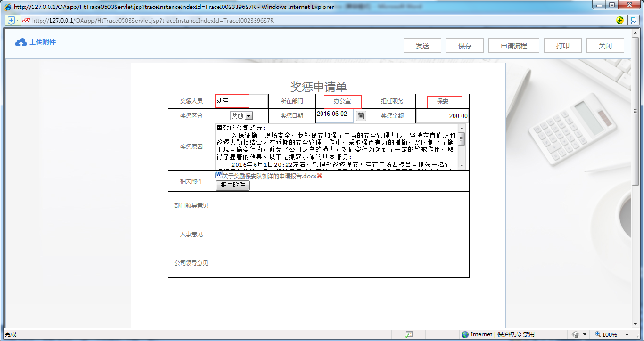Click the Word document icon of attachment

(219, 175)
